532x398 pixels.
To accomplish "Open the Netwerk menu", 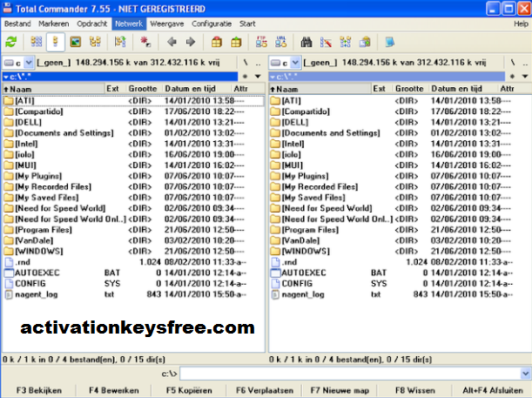I will [129, 24].
